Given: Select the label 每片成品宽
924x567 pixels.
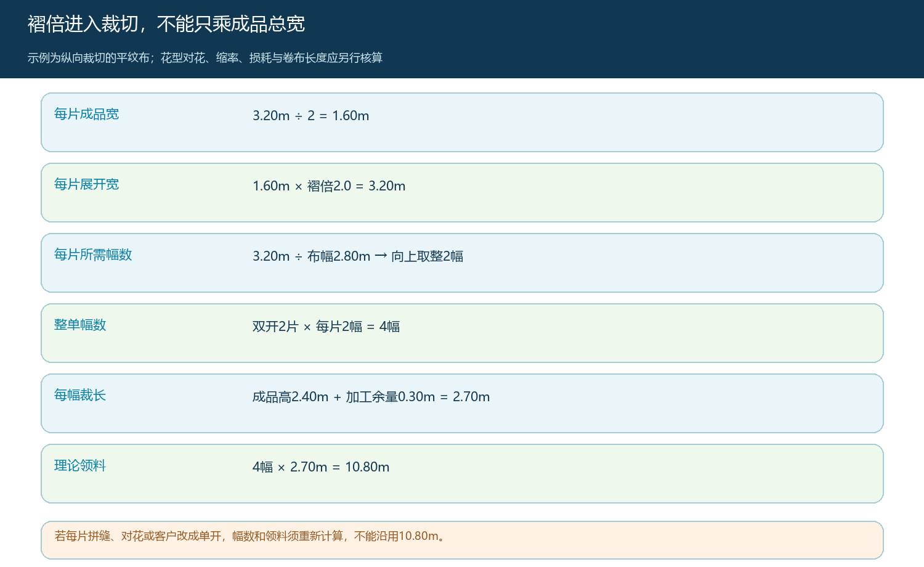Looking at the screenshot, I should (x=86, y=114).
